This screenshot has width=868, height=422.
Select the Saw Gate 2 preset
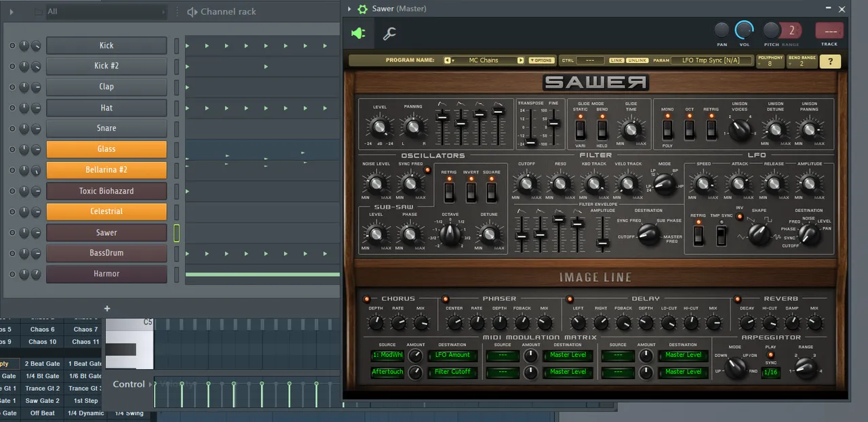43,400
